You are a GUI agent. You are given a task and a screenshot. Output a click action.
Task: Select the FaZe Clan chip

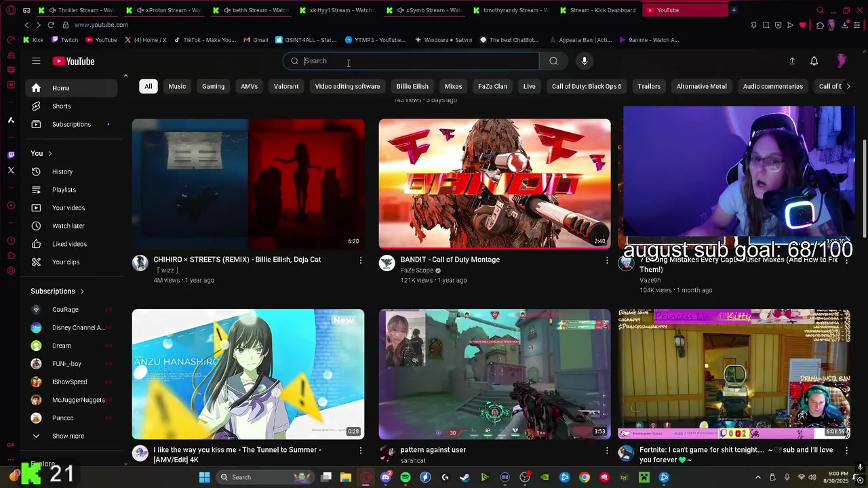point(492,86)
